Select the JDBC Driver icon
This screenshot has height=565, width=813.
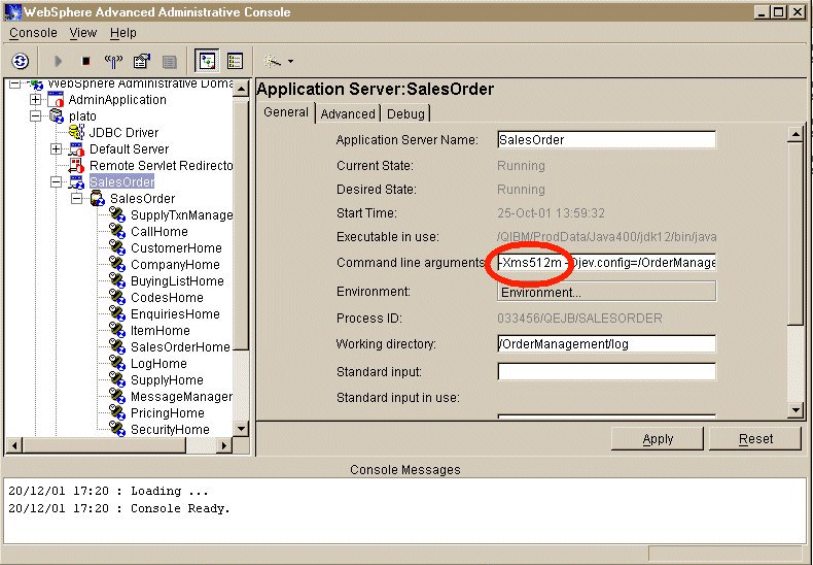[76, 132]
